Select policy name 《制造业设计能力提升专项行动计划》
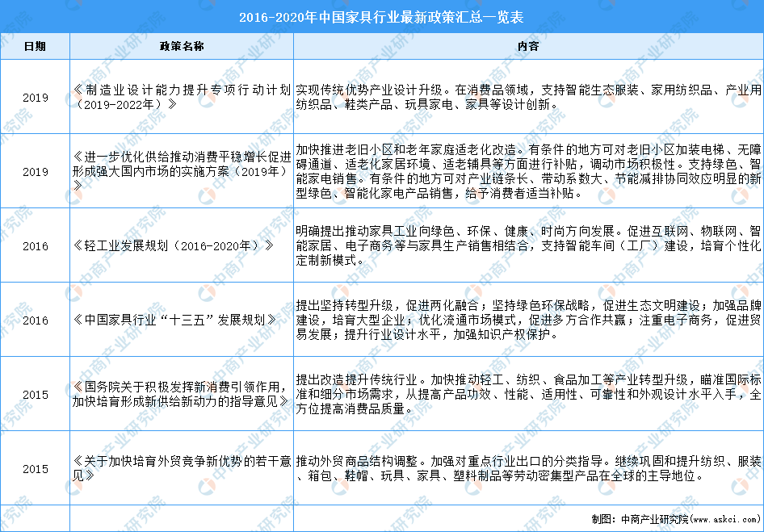 [182, 97]
